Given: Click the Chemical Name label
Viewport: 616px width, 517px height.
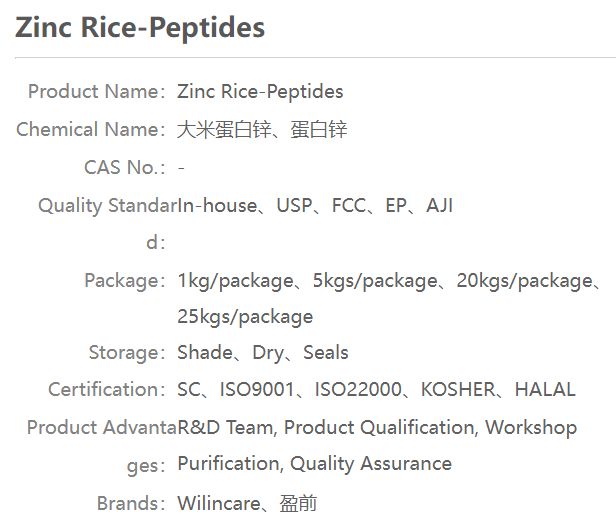Looking at the screenshot, I should pos(90,130).
